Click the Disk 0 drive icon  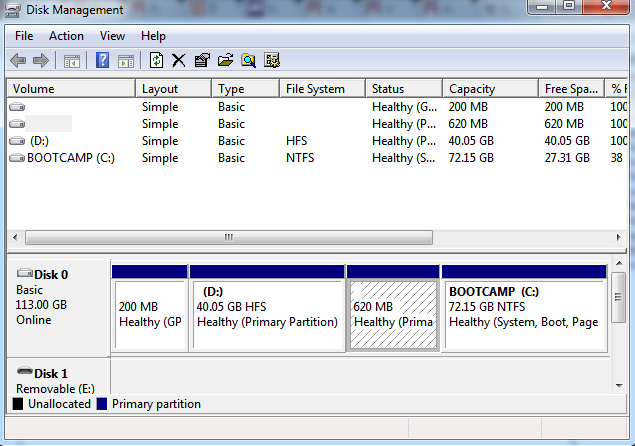click(x=25, y=273)
